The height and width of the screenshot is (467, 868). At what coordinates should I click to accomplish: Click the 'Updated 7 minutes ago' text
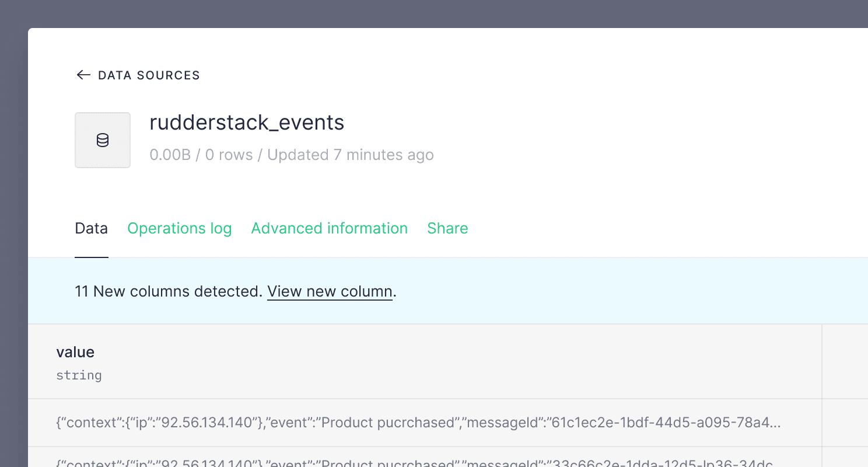point(350,155)
